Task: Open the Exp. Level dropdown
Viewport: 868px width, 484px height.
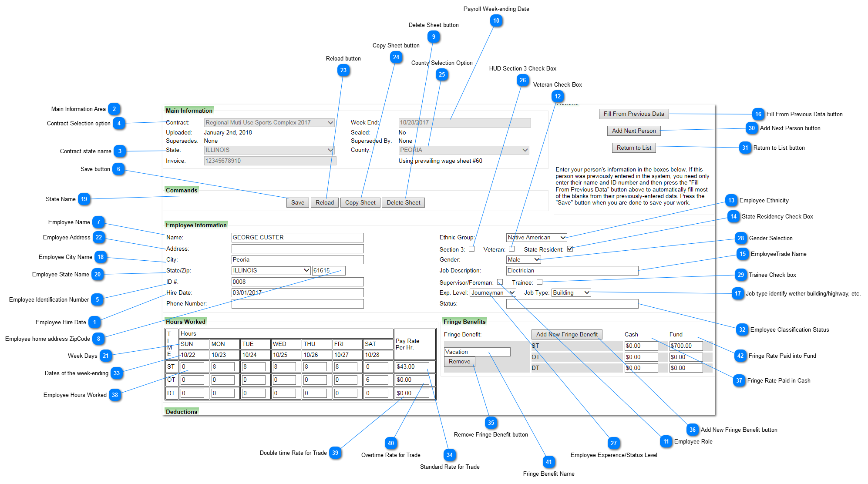Action: 493,292
